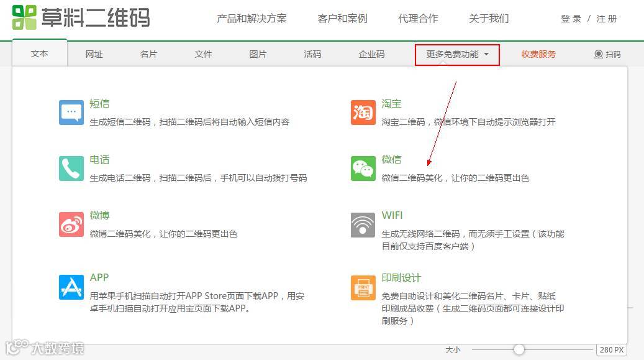
Task: Click 微博 description '微博二维码美化，让你的二维码更出色'
Action: click(x=163, y=234)
